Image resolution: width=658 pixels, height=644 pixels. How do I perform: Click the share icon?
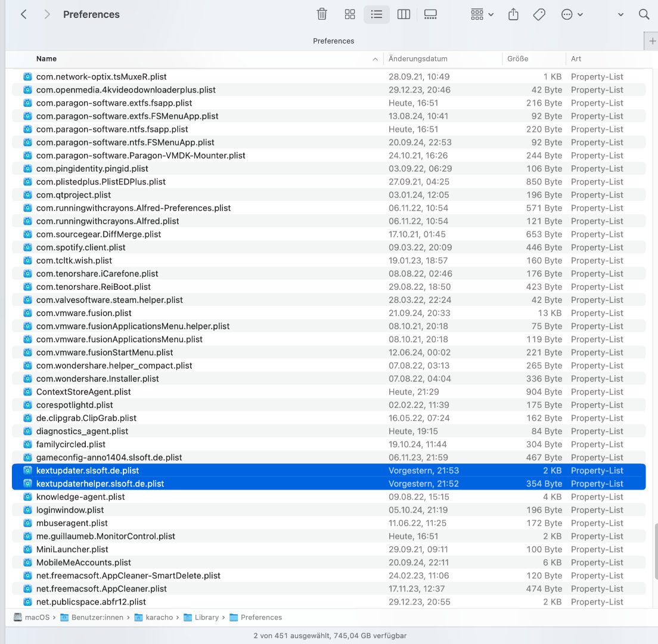(513, 14)
